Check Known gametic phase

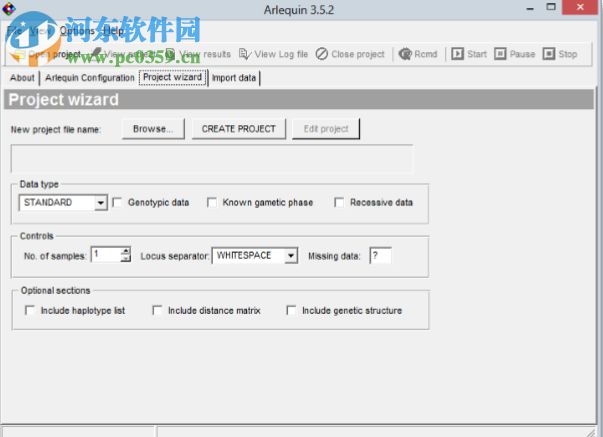[x=212, y=202]
